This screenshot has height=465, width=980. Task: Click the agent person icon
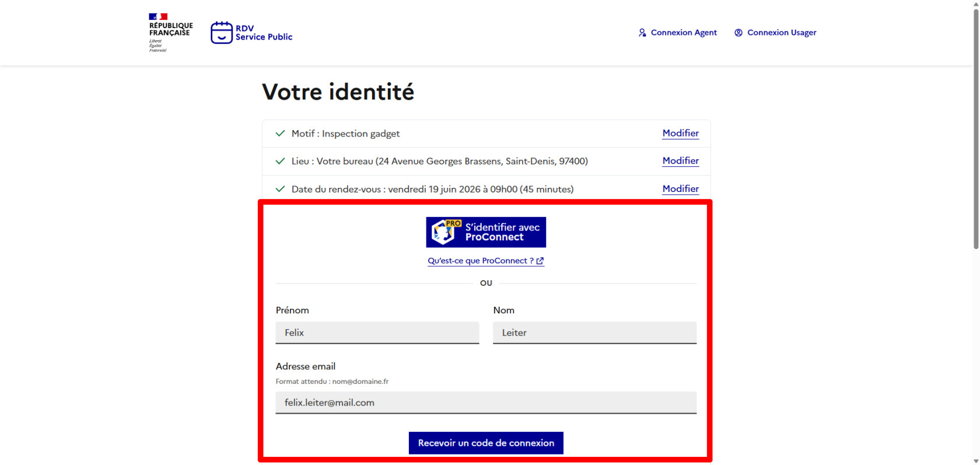click(x=642, y=33)
